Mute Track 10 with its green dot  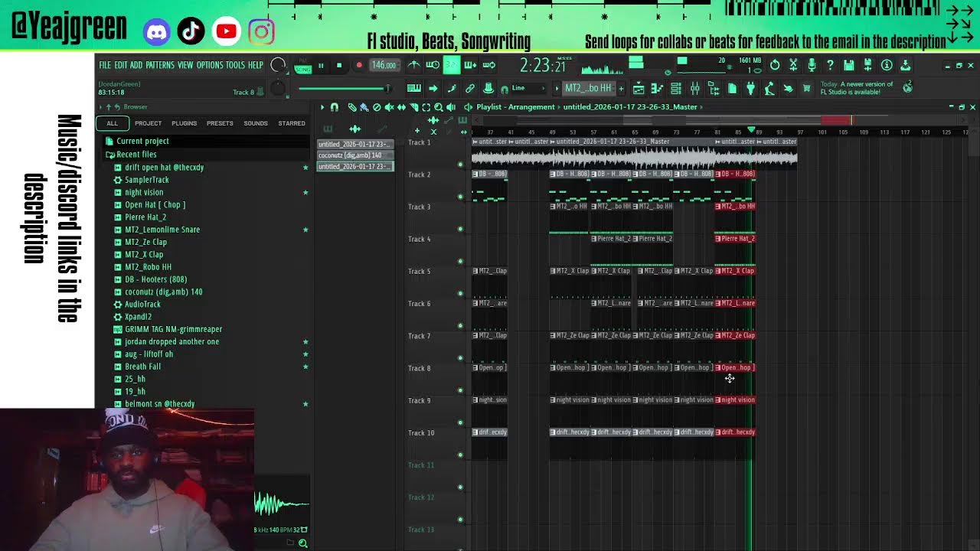(x=460, y=455)
